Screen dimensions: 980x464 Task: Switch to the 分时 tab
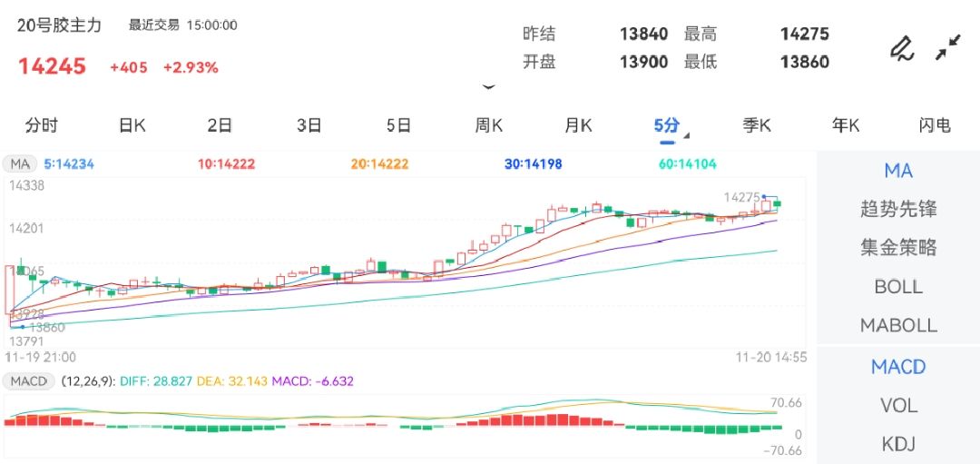41,125
